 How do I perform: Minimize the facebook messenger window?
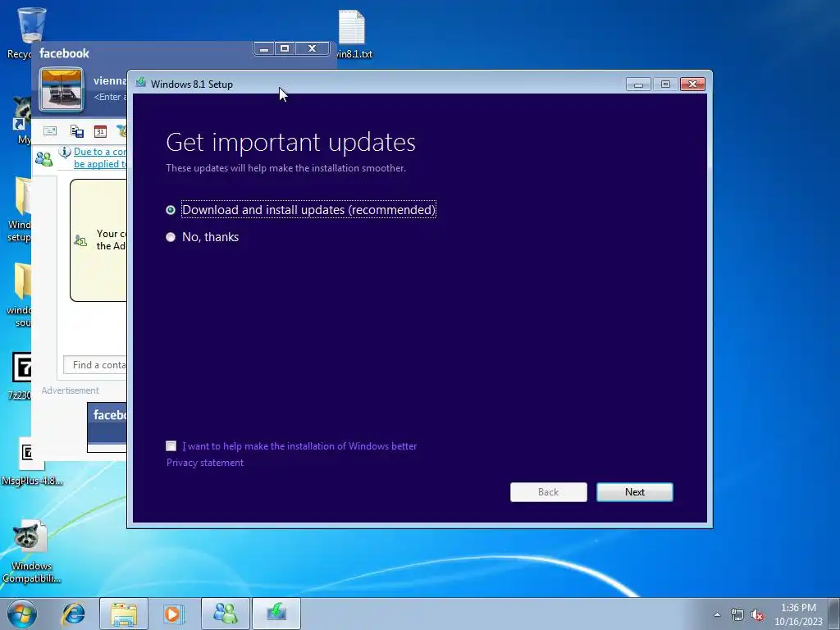263,48
